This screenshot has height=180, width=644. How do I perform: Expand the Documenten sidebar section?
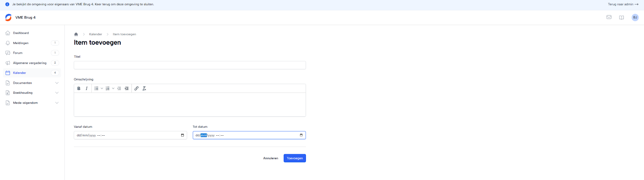coord(57,83)
